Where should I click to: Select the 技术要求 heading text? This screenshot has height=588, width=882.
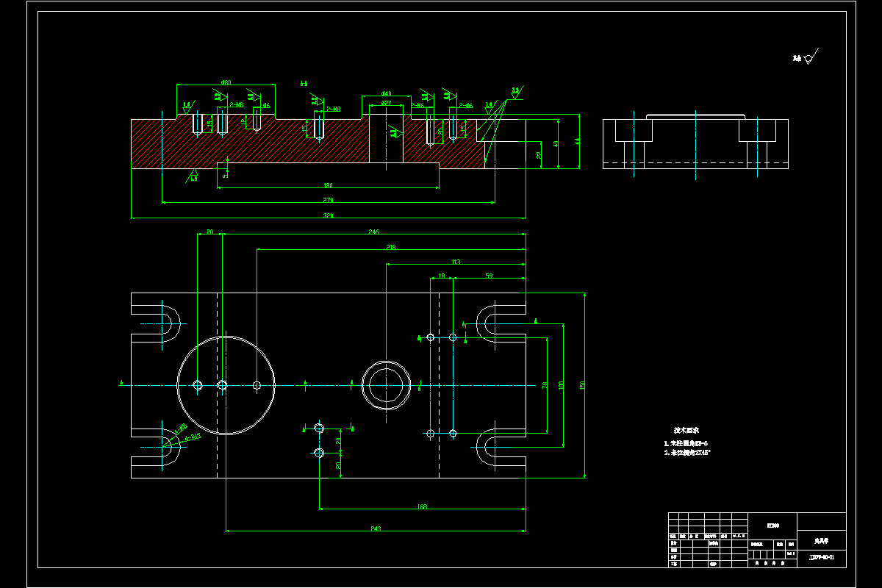686,430
